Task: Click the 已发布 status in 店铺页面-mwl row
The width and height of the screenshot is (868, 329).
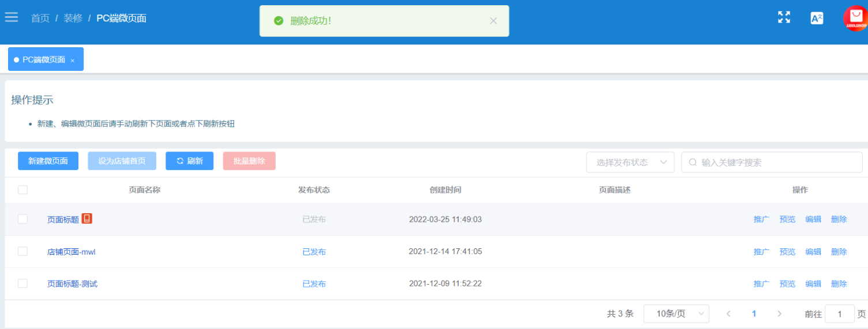Action: (314, 252)
